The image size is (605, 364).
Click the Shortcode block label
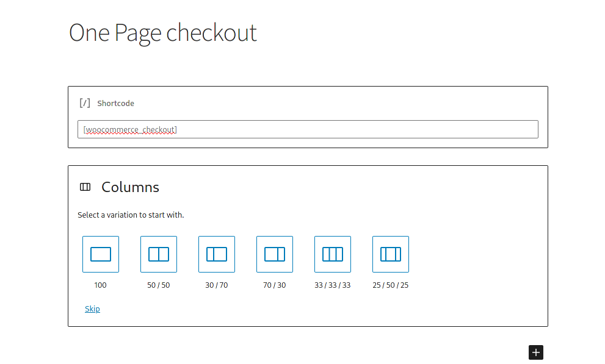pos(116,103)
